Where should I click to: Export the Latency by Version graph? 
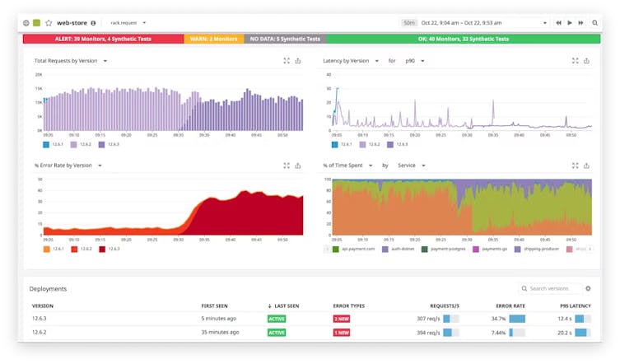coord(586,60)
